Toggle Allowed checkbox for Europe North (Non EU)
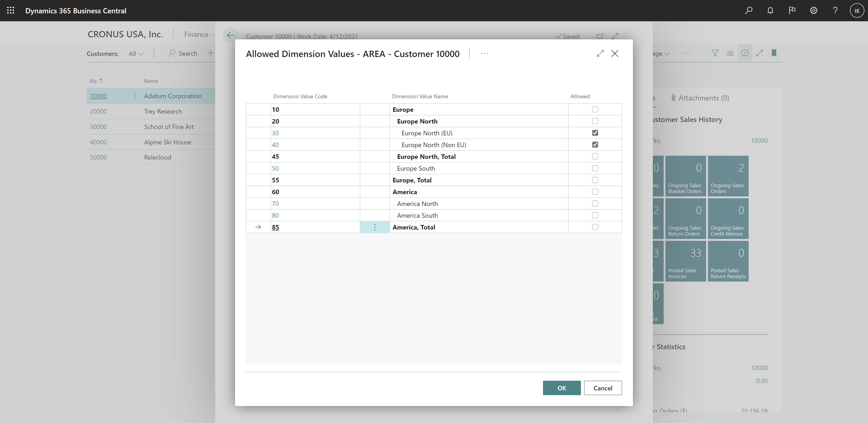 tap(595, 145)
